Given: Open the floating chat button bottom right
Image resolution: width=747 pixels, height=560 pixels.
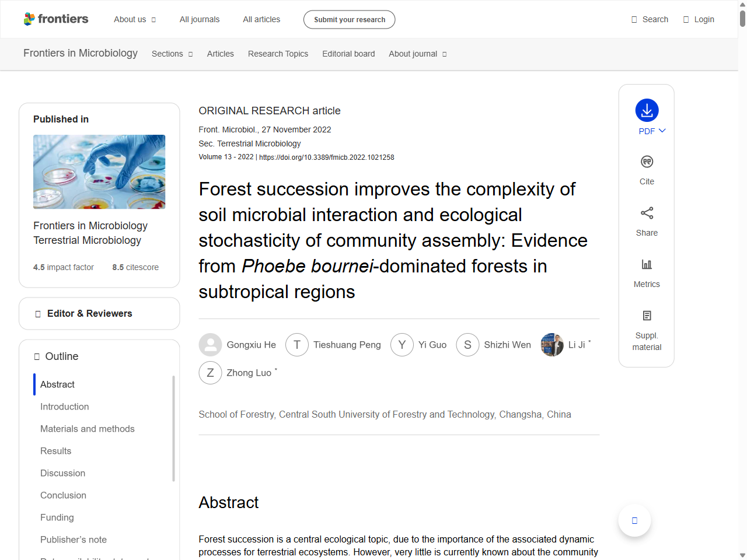Looking at the screenshot, I should (x=634, y=520).
